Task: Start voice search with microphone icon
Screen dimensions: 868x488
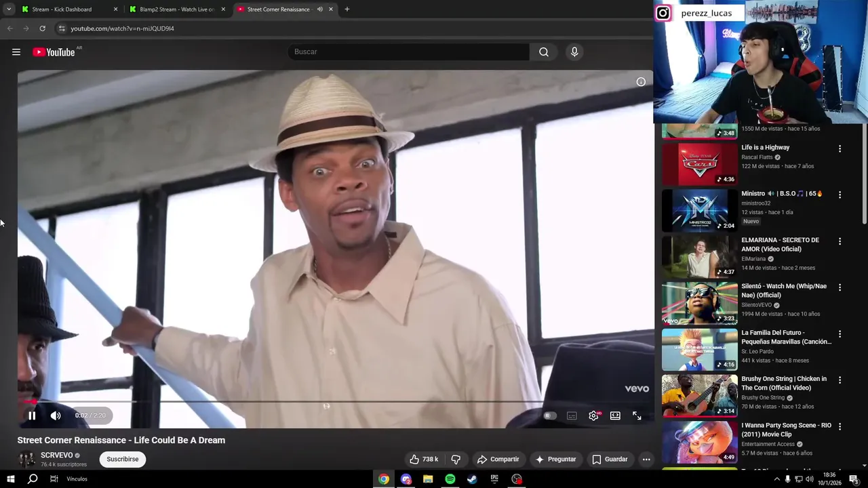Action: coord(574,52)
